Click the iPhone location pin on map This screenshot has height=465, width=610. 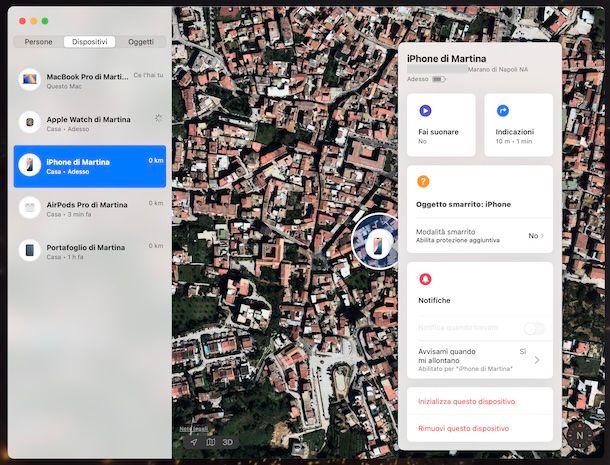pyautogui.click(x=377, y=243)
